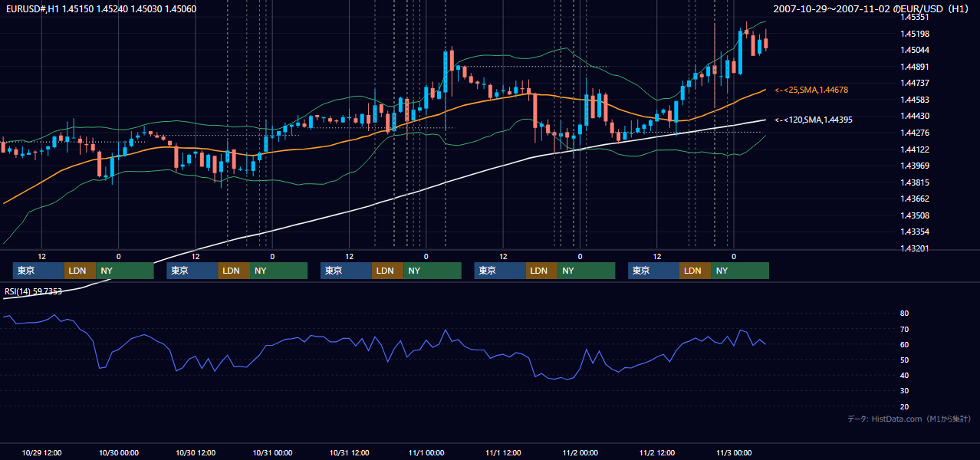This screenshot has height=460, width=980.
Task: Click the 2007-10-29～2007-11-02 EUR/USD (H1) chart title
Action: 871,9
